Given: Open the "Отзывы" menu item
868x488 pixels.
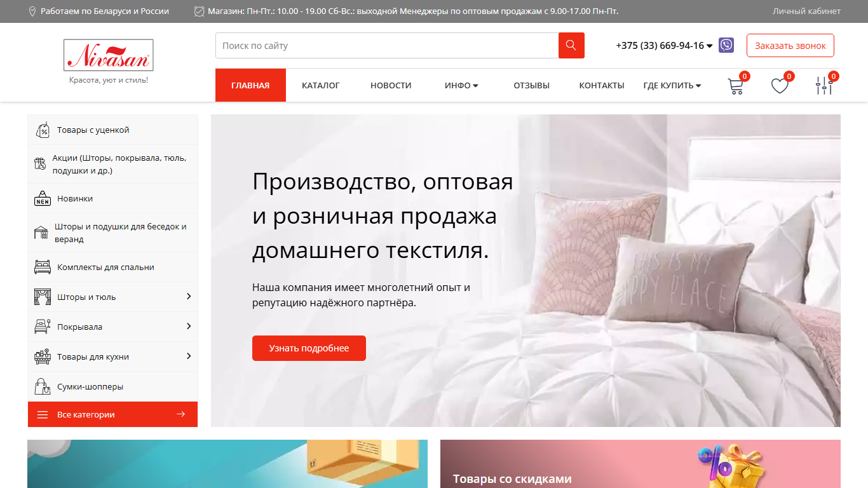Looking at the screenshot, I should click(x=532, y=85).
